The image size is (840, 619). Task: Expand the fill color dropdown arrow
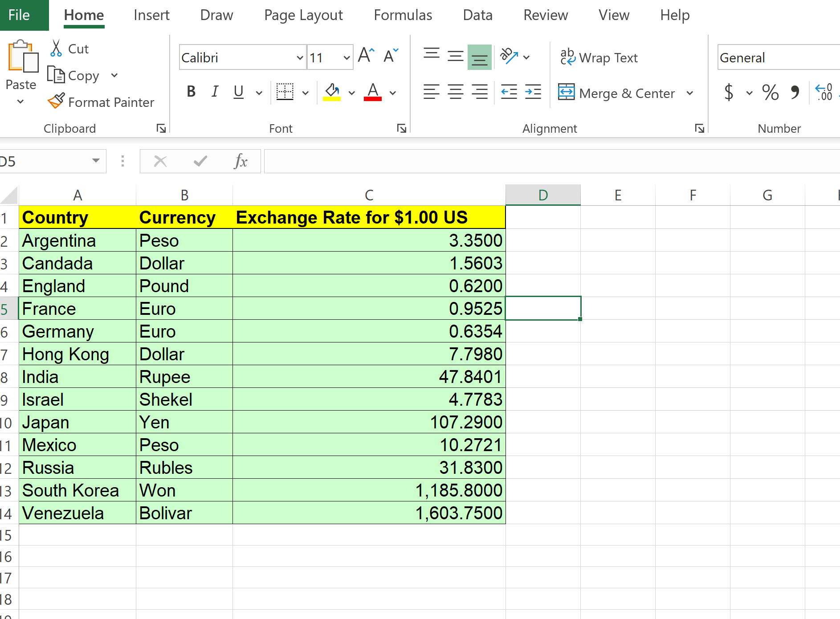[x=352, y=92]
